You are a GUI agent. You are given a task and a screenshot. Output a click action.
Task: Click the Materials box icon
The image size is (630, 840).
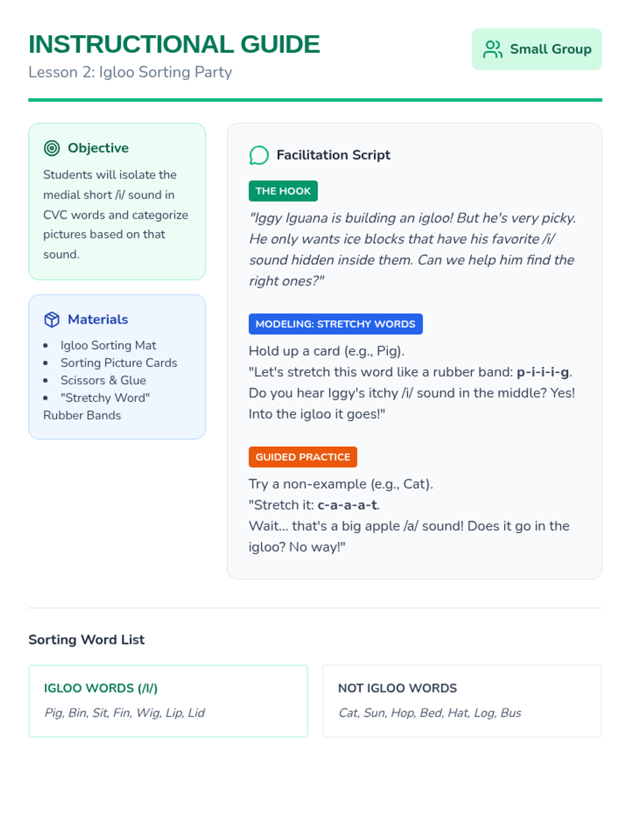pos(51,319)
